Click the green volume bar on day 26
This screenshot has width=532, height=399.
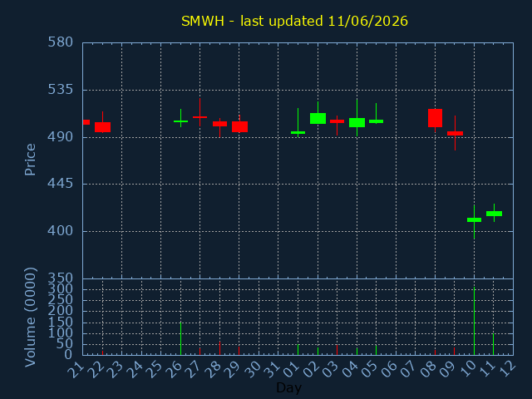click(x=181, y=338)
